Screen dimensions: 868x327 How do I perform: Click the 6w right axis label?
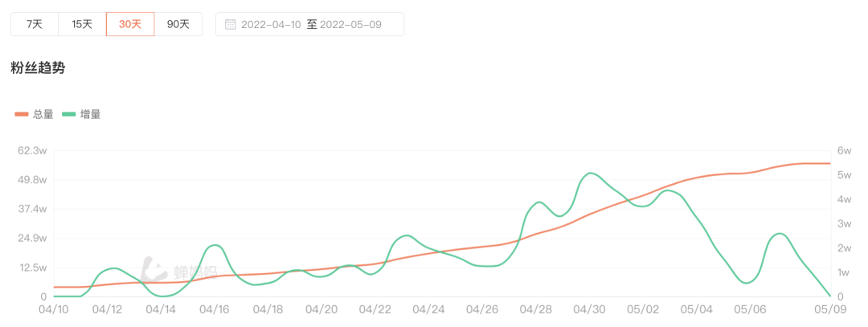[844, 150]
